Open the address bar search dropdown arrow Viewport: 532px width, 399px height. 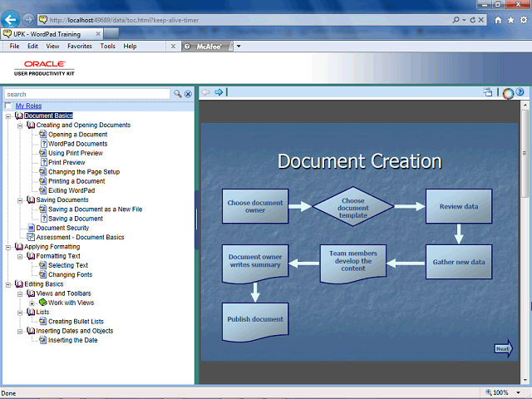(x=464, y=20)
